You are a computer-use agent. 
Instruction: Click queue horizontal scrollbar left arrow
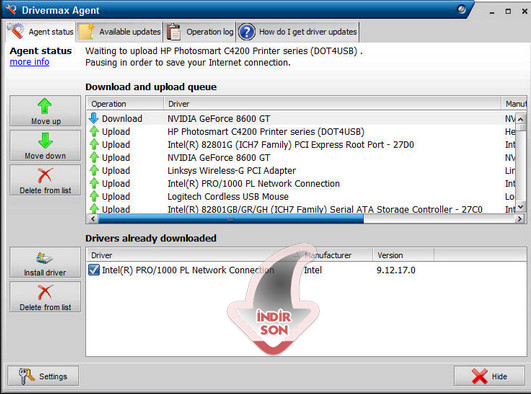(x=93, y=219)
